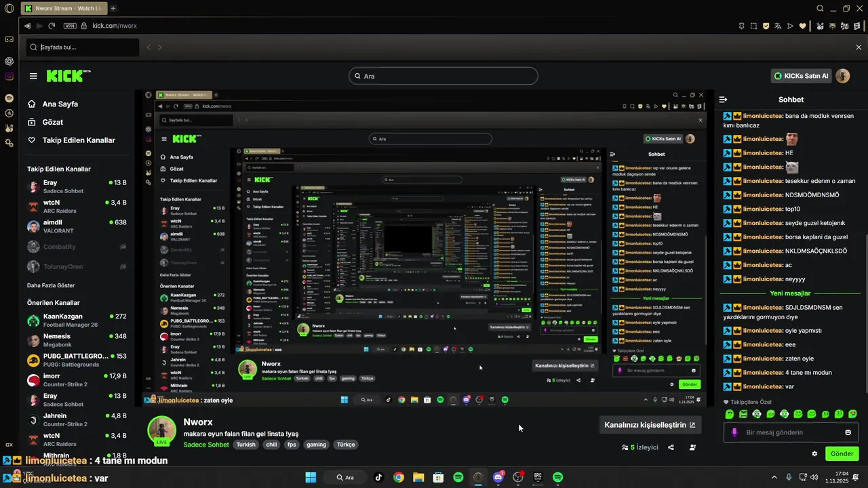Open Eray's Sadece Sohbet channel under Takip Edilen
Image resolution: width=868 pixels, height=488 pixels.
77,186
